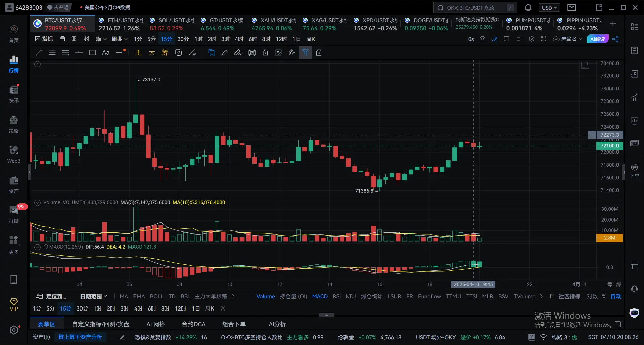
Task: Enable 对数 logarithmic scale
Action: pyautogui.click(x=592, y=296)
